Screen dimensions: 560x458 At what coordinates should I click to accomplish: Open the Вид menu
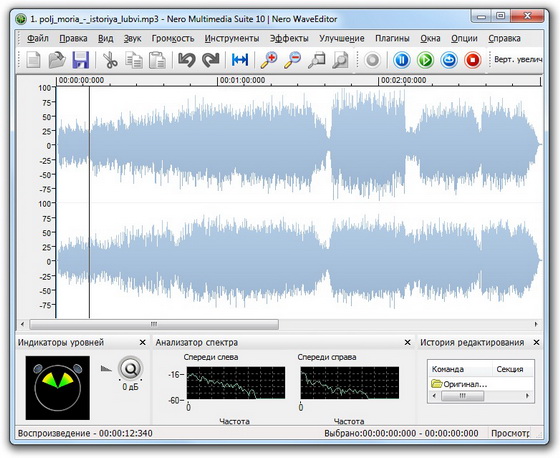tap(105, 38)
